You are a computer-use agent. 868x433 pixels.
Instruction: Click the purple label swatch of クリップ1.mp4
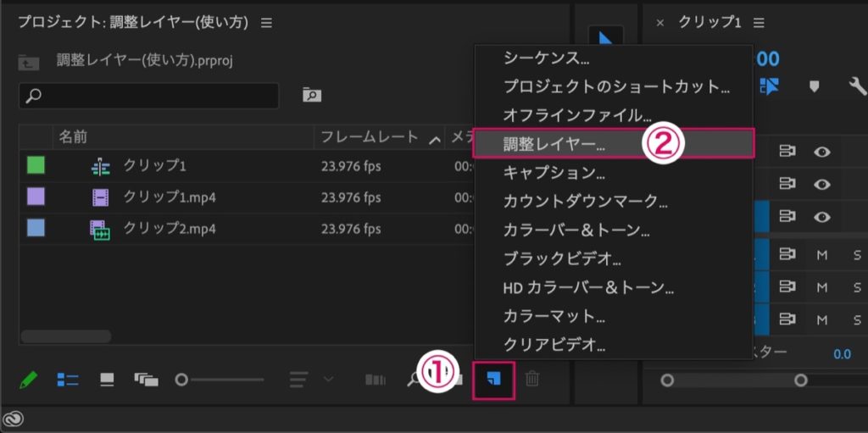point(36,197)
